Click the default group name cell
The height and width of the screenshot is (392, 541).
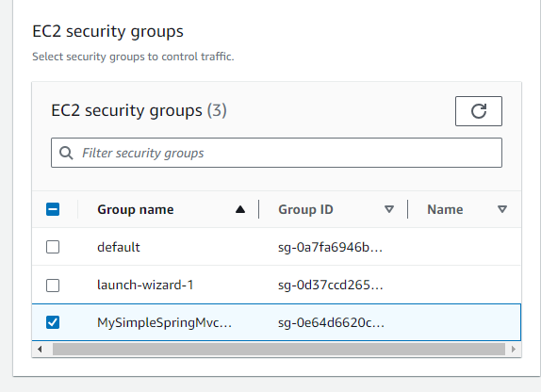(x=119, y=247)
